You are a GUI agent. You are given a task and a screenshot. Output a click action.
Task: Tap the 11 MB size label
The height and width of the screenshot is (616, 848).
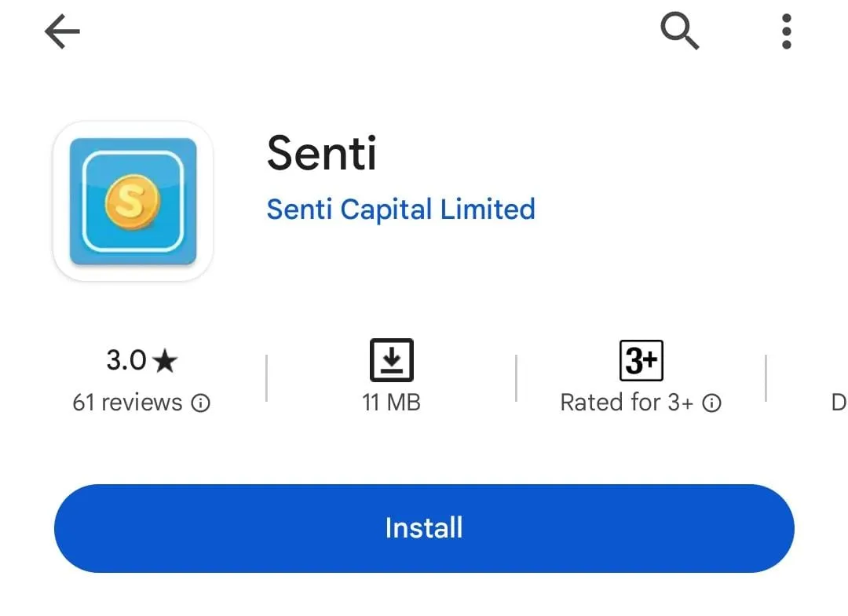pyautogui.click(x=391, y=403)
